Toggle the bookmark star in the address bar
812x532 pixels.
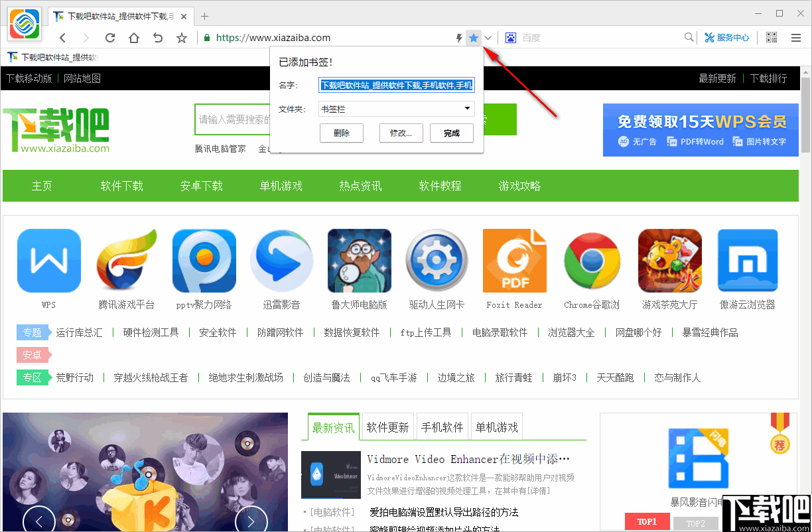point(474,38)
